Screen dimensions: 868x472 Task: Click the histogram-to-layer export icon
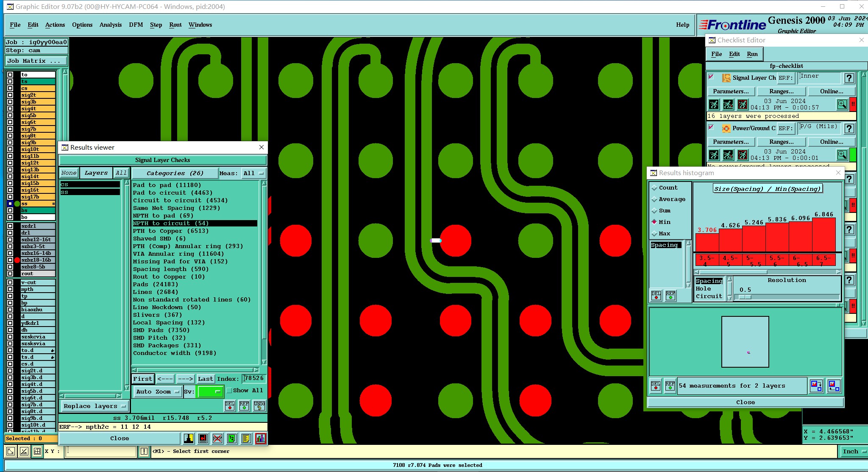point(816,385)
